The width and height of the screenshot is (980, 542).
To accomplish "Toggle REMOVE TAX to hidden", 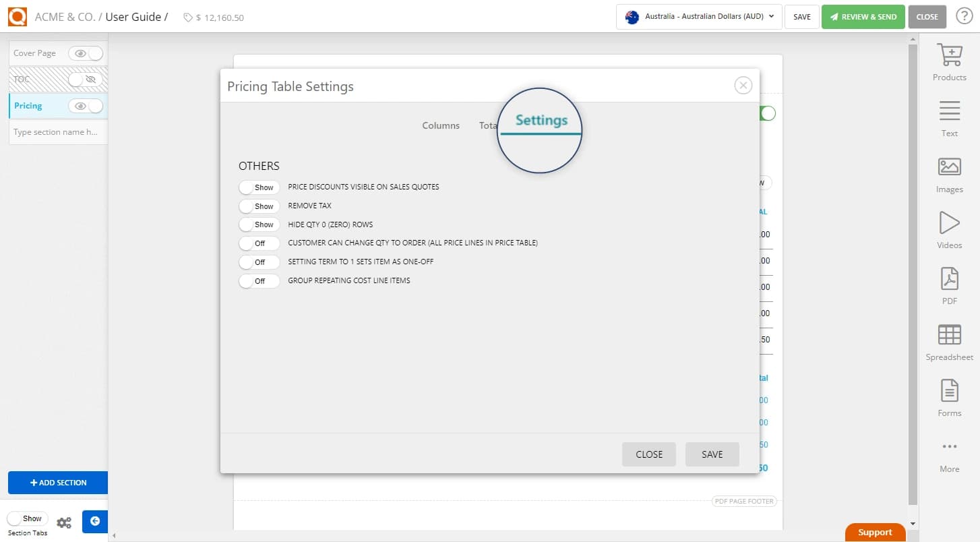I will [259, 206].
